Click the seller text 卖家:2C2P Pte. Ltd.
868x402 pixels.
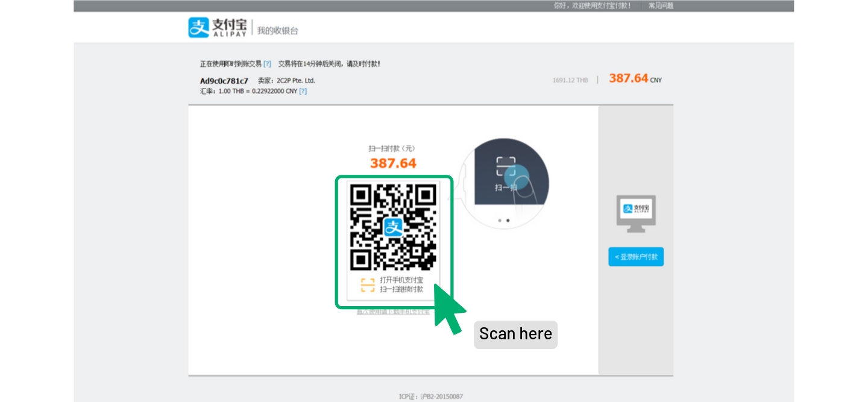(x=286, y=81)
